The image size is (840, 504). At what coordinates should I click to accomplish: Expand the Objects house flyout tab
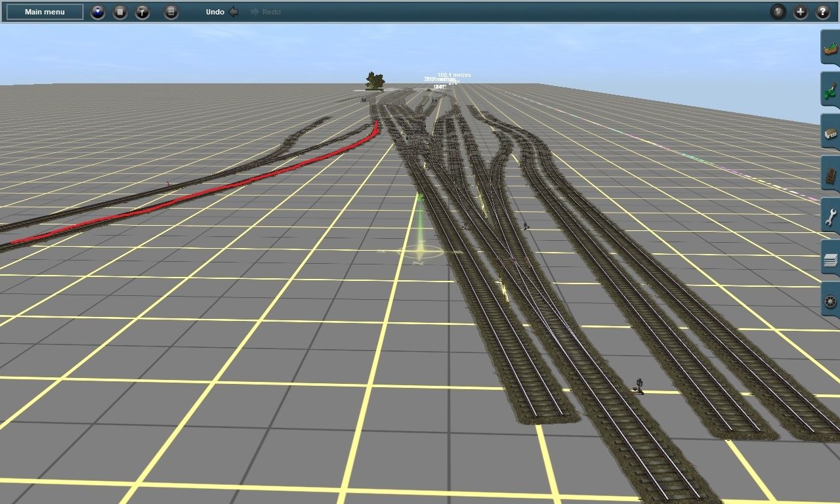pyautogui.click(x=830, y=133)
